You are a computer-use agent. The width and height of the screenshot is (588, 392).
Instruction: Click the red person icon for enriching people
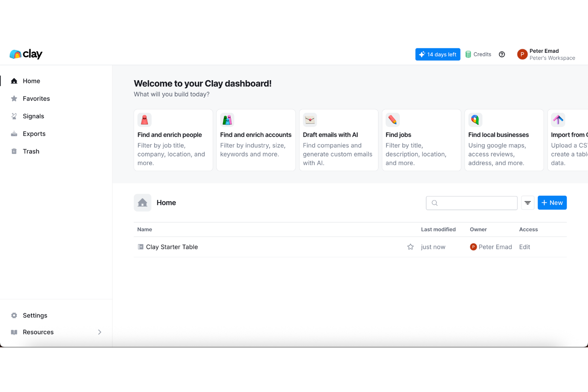click(x=145, y=120)
